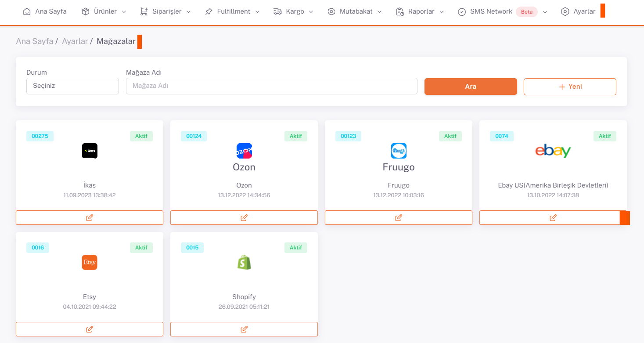
Task: Click the SMS Network check icon
Action: (x=462, y=12)
